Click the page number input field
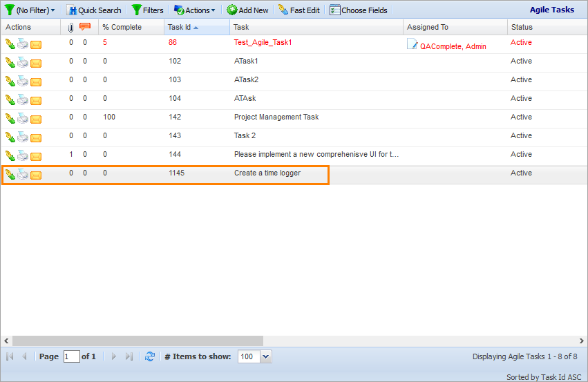The width and height of the screenshot is (588, 382). click(x=71, y=356)
